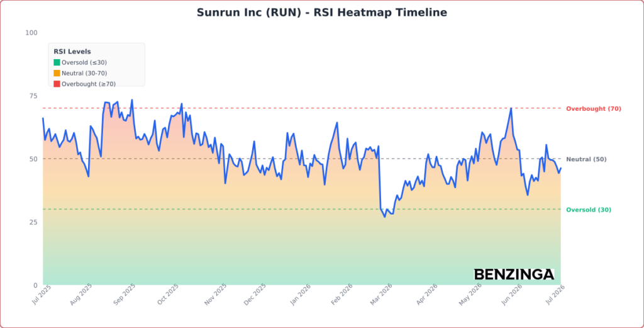
Task: Click the 'Oct 2025' x-axis label
Action: coord(168,294)
